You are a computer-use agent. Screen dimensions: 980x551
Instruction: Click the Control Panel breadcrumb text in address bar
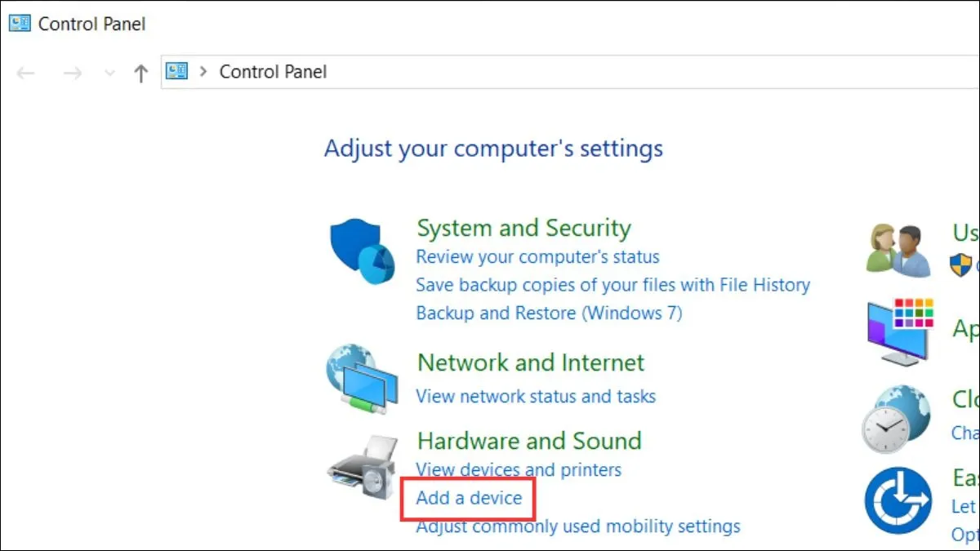tap(272, 71)
